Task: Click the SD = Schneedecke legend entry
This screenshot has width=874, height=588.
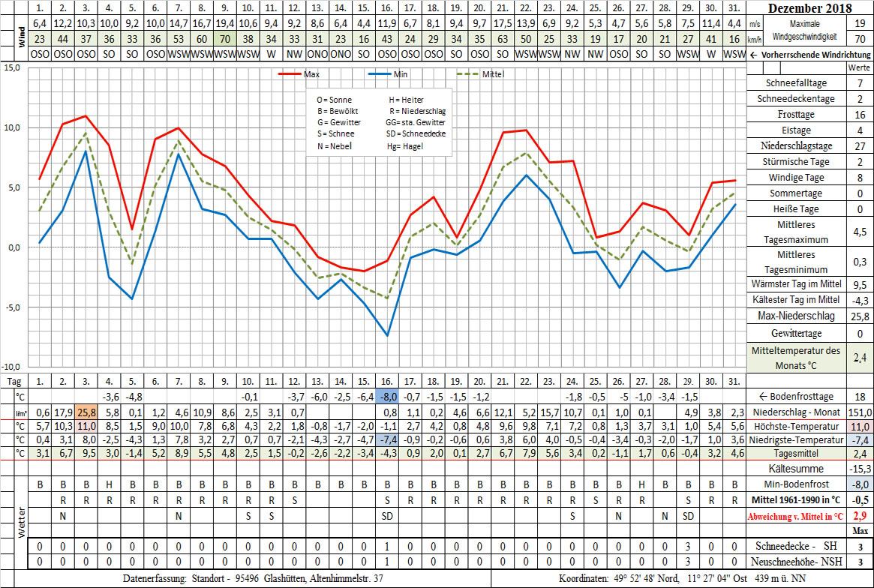Action: [415, 133]
